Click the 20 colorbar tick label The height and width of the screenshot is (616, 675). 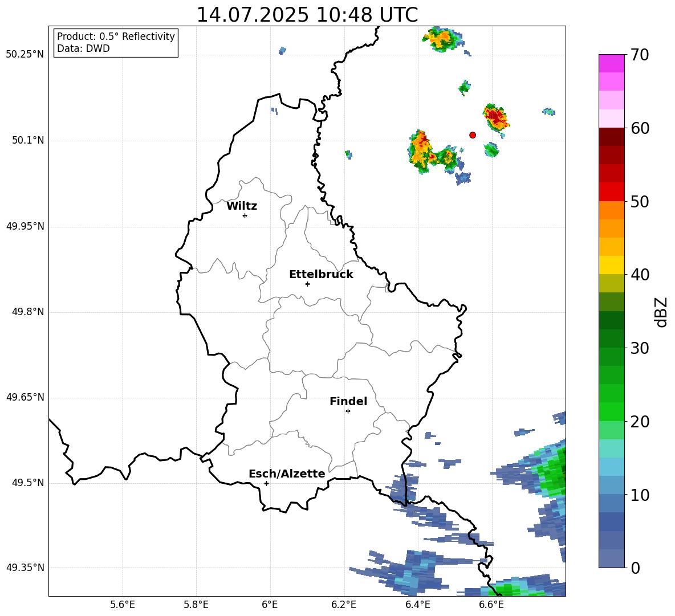640,422
